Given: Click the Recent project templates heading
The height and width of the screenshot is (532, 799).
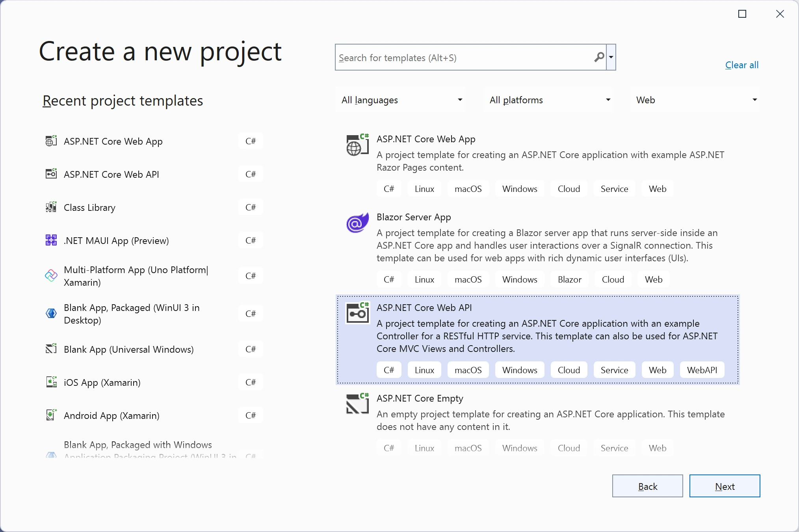Looking at the screenshot, I should (123, 101).
